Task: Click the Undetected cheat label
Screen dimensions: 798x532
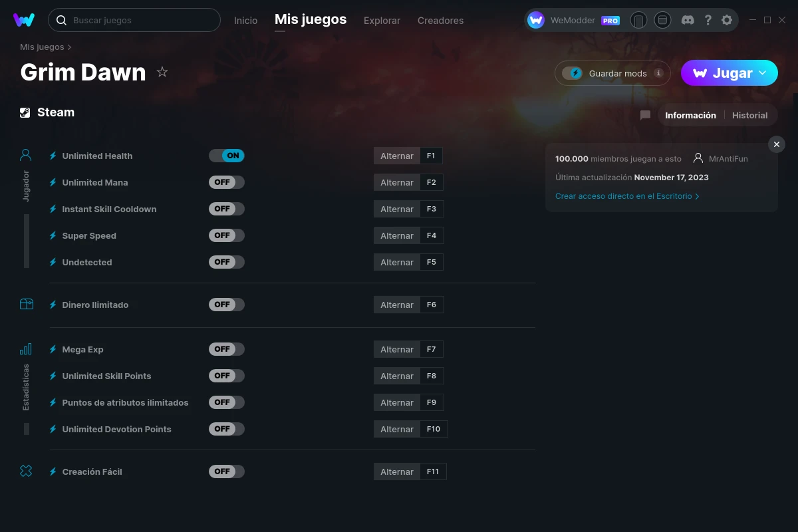Action: coord(87,262)
